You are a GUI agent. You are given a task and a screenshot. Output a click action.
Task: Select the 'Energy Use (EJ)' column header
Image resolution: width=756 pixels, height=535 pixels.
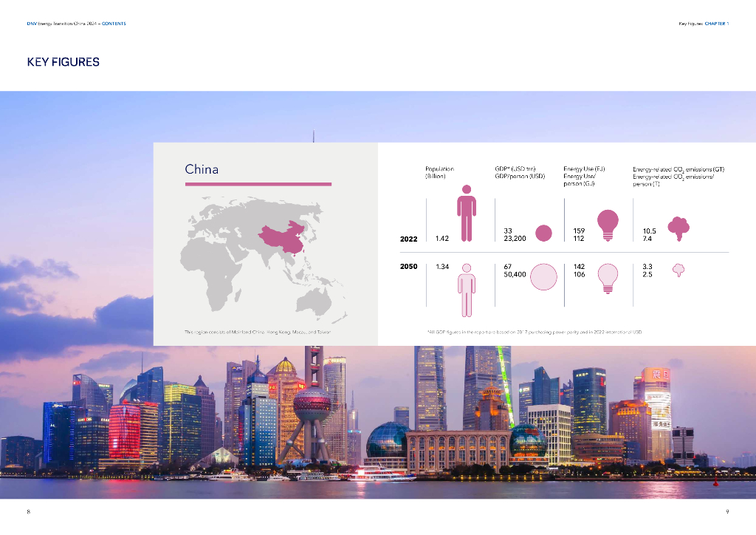[584, 168]
